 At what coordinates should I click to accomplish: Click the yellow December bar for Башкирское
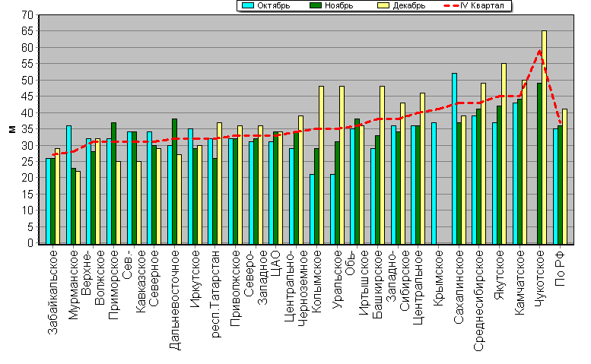382,165
